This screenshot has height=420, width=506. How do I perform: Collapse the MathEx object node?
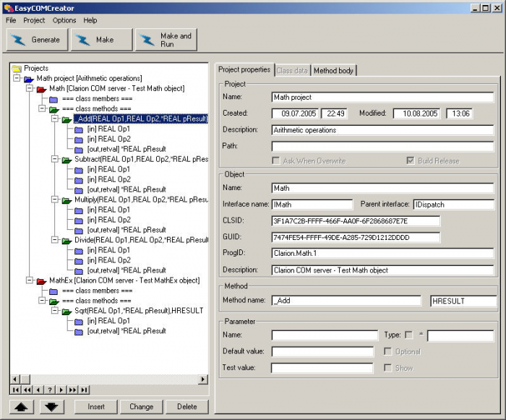point(30,280)
